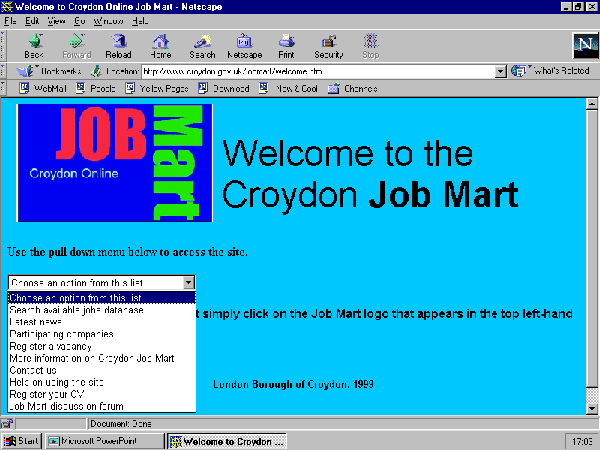Image resolution: width=600 pixels, height=450 pixels.
Task: Go to the Home page icon
Action: tap(160, 46)
